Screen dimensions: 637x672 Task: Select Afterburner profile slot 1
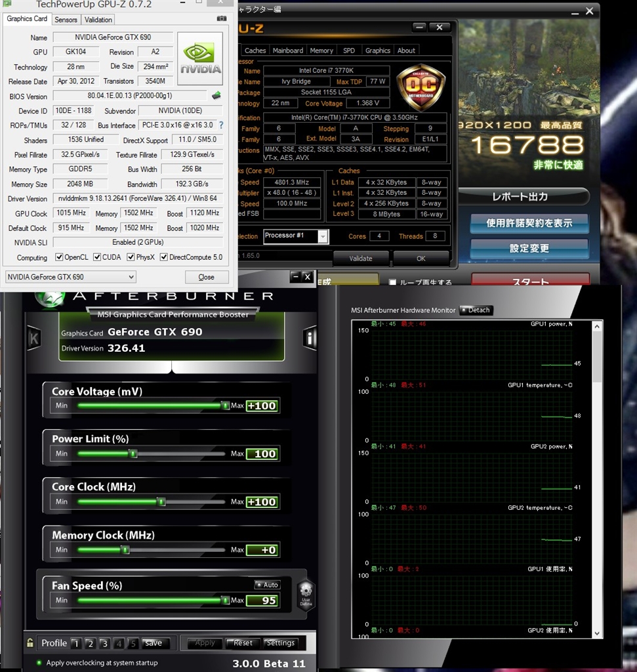[76, 643]
